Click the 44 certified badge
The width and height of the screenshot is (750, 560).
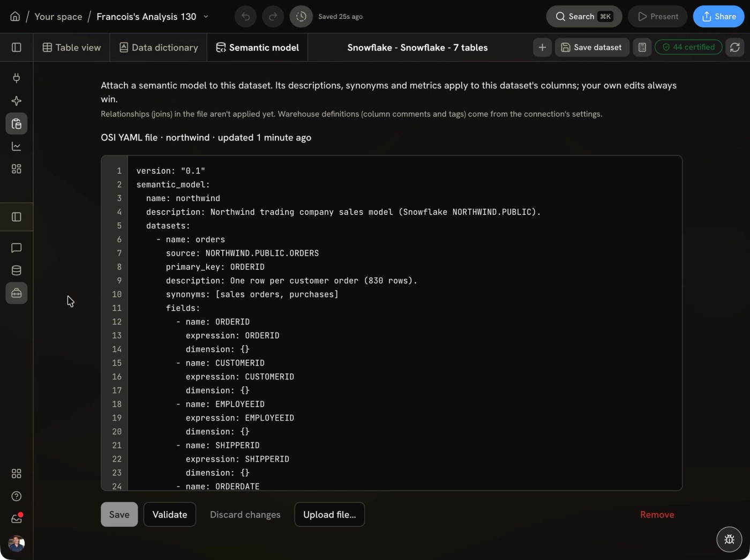pos(688,47)
